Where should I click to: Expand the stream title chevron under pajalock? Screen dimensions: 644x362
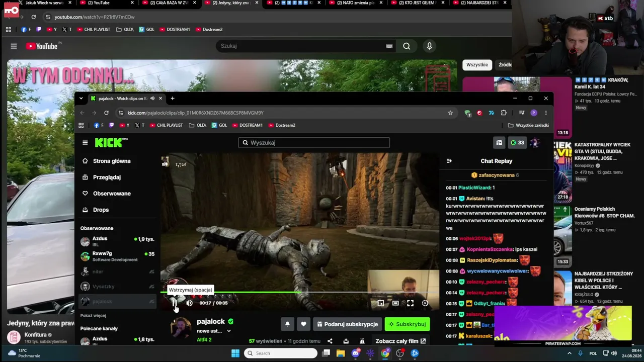tap(228, 331)
